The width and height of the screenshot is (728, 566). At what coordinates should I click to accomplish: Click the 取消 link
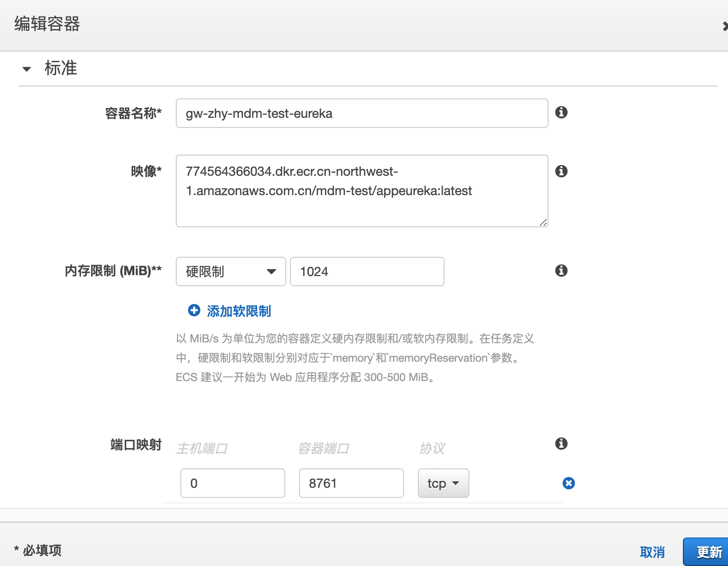[x=652, y=552]
